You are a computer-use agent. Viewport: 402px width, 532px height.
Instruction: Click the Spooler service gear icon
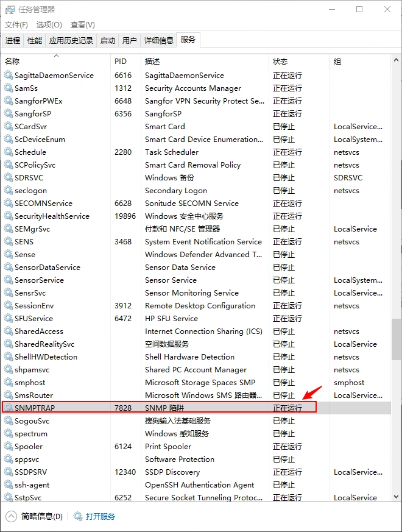point(9,446)
